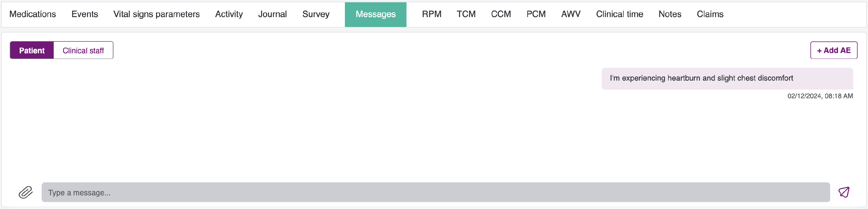Image resolution: width=868 pixels, height=209 pixels.
Task: Click the paper plane send icon
Action: (x=844, y=192)
